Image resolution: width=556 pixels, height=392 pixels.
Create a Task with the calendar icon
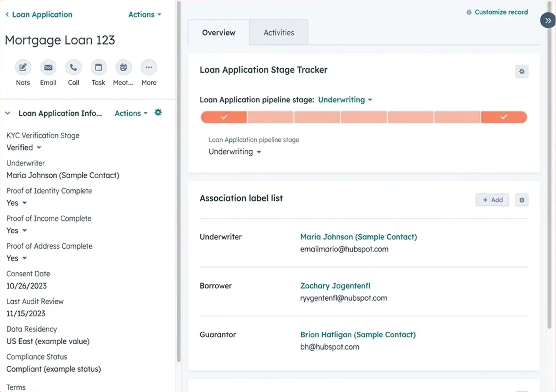pos(98,67)
